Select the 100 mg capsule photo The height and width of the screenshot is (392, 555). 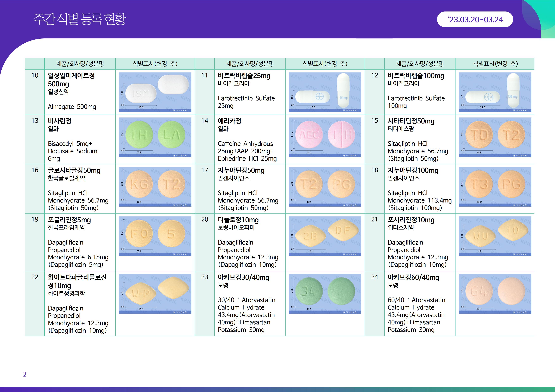(x=495, y=92)
